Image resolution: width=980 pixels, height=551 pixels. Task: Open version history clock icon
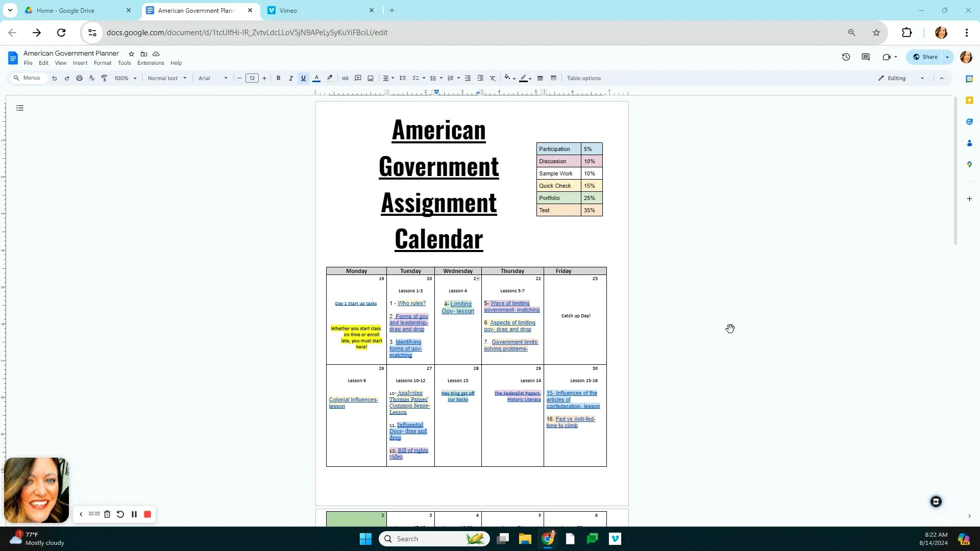pos(846,57)
